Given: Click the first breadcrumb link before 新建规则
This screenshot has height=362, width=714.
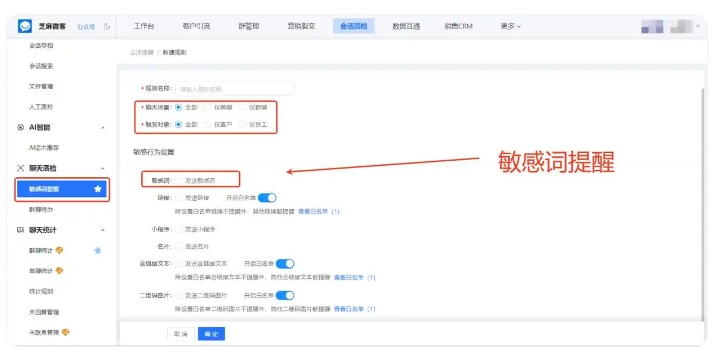Looking at the screenshot, I should point(142,53).
